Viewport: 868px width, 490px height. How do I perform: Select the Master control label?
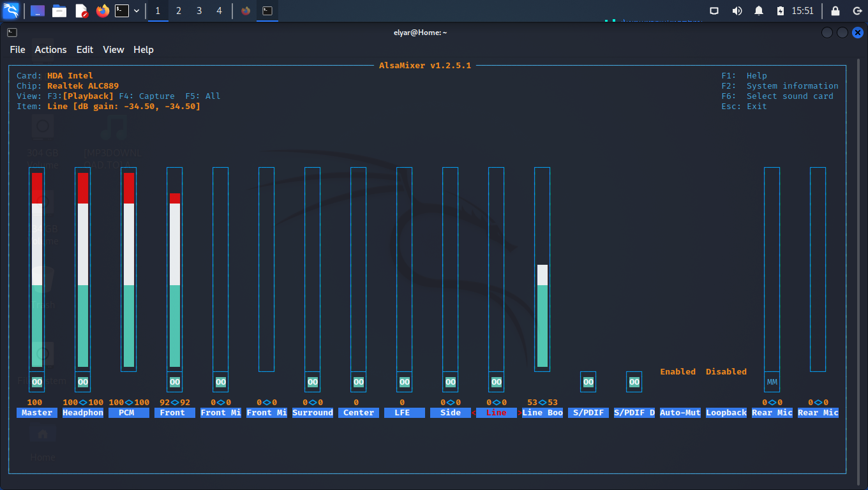click(37, 413)
